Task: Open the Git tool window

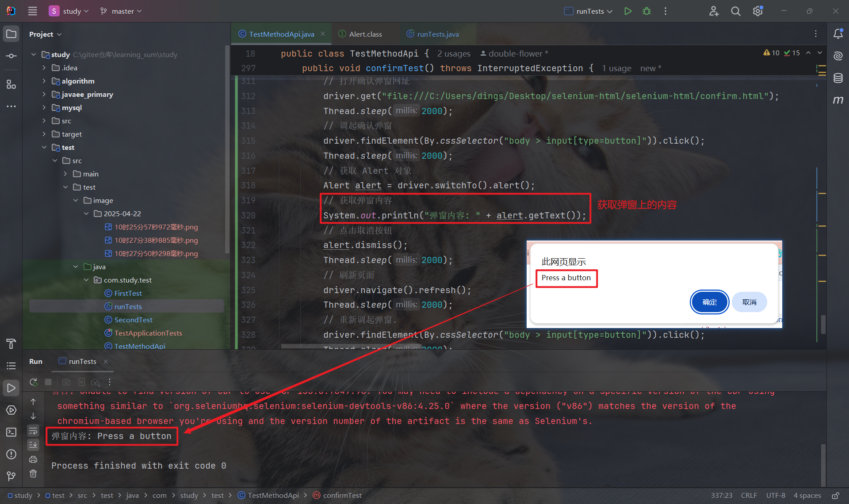Action: tap(11, 476)
